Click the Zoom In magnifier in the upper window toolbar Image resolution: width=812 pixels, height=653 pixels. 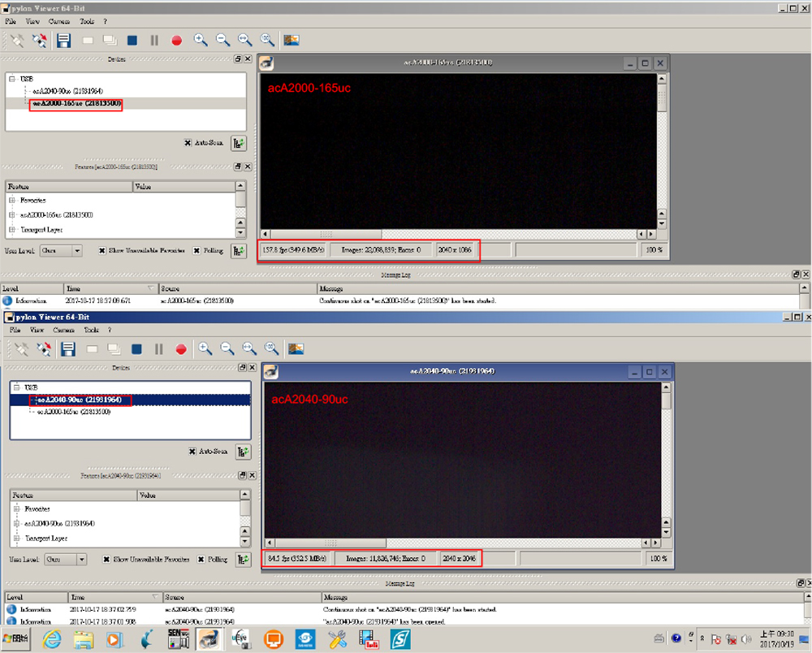[201, 40]
